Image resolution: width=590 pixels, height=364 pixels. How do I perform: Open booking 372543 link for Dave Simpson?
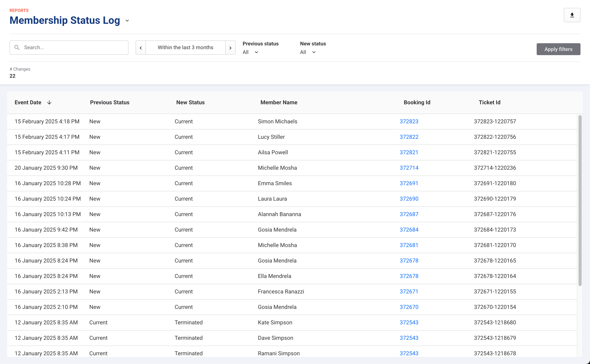(409, 338)
